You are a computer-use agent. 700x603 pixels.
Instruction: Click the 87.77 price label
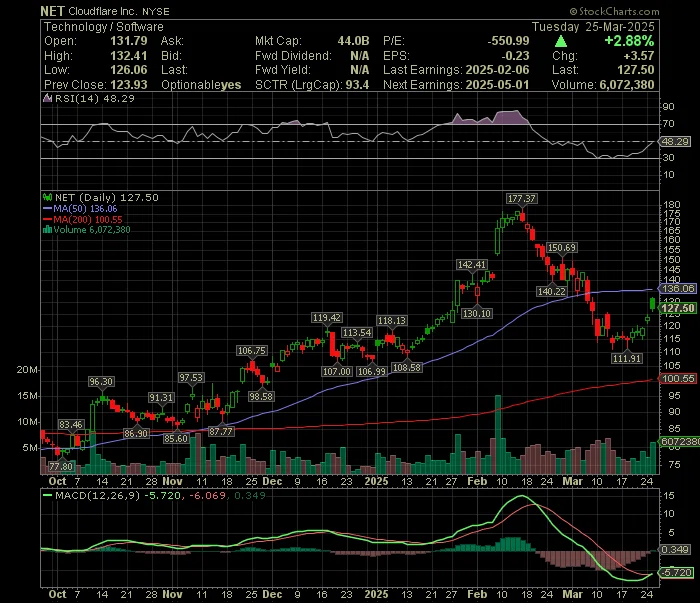tap(221, 432)
